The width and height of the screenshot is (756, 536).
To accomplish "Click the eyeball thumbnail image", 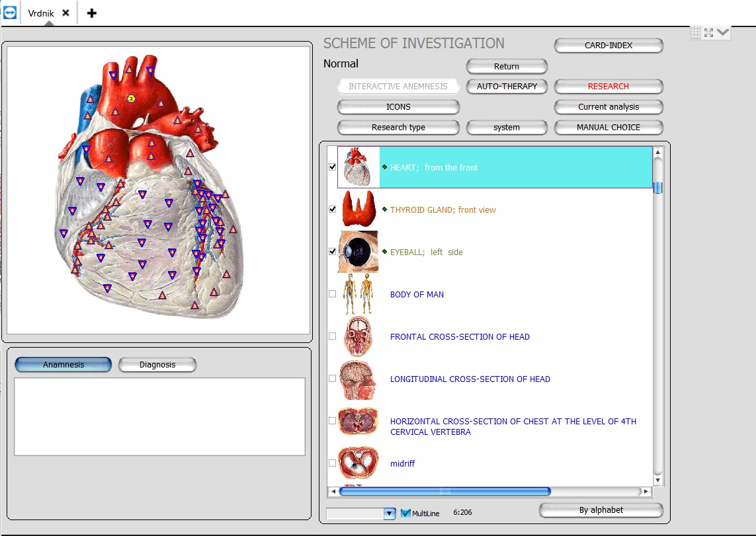I will (358, 252).
